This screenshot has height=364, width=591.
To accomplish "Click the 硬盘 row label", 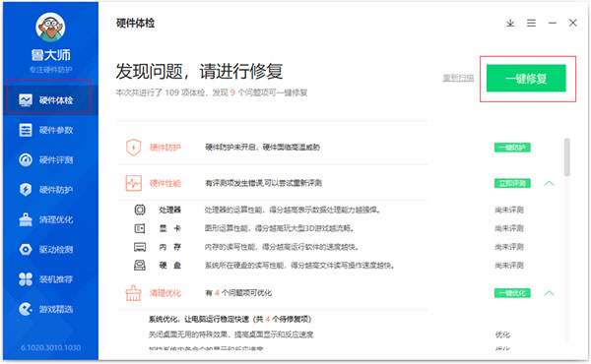I will point(170,266).
